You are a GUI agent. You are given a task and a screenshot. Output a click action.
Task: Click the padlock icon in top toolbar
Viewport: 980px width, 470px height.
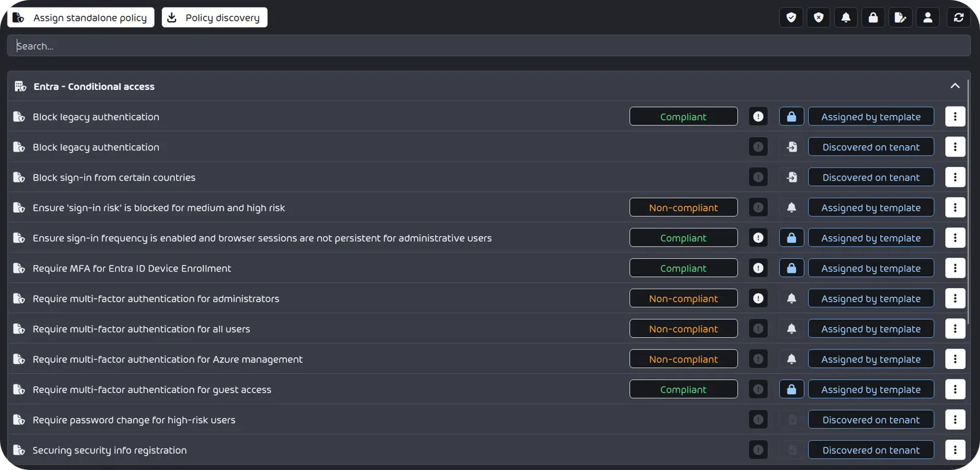873,18
